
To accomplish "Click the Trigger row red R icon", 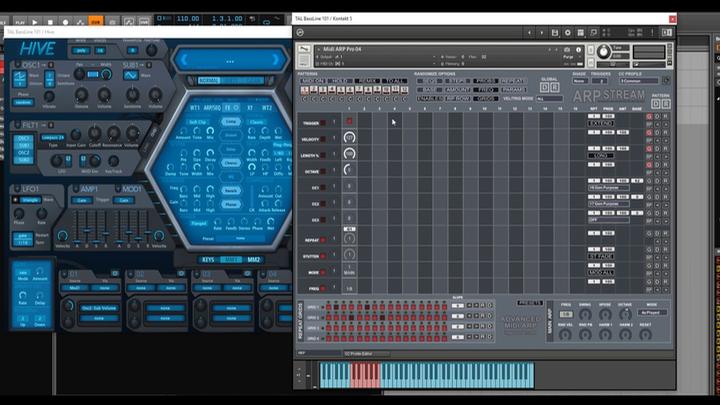I will pyautogui.click(x=649, y=117).
